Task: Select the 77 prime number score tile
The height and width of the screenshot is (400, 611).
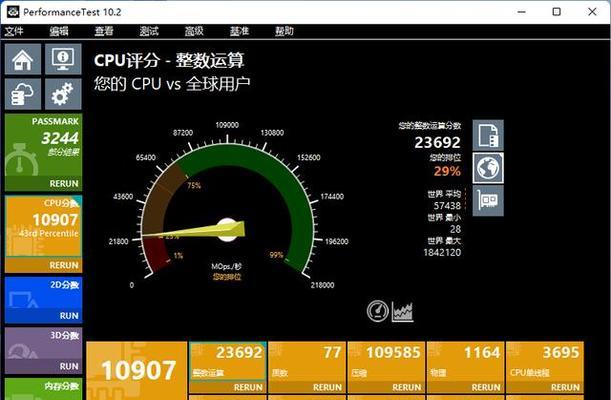Action: tap(307, 367)
